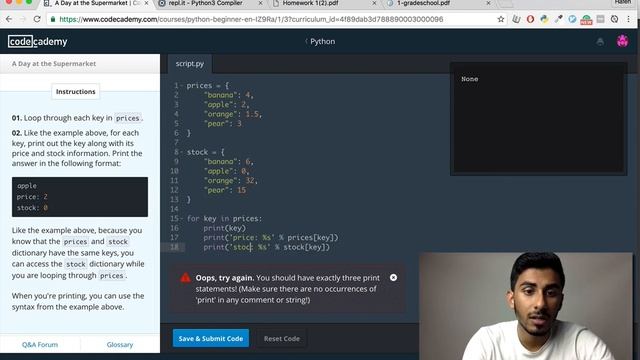Screen dimensions: 640x360
Task: Go back with the browser back arrow
Action: click(x=9, y=19)
